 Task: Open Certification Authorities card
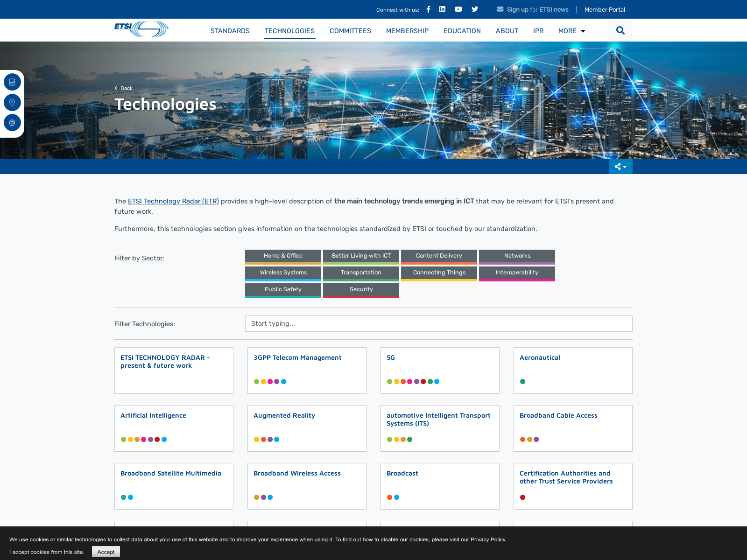tap(573, 486)
